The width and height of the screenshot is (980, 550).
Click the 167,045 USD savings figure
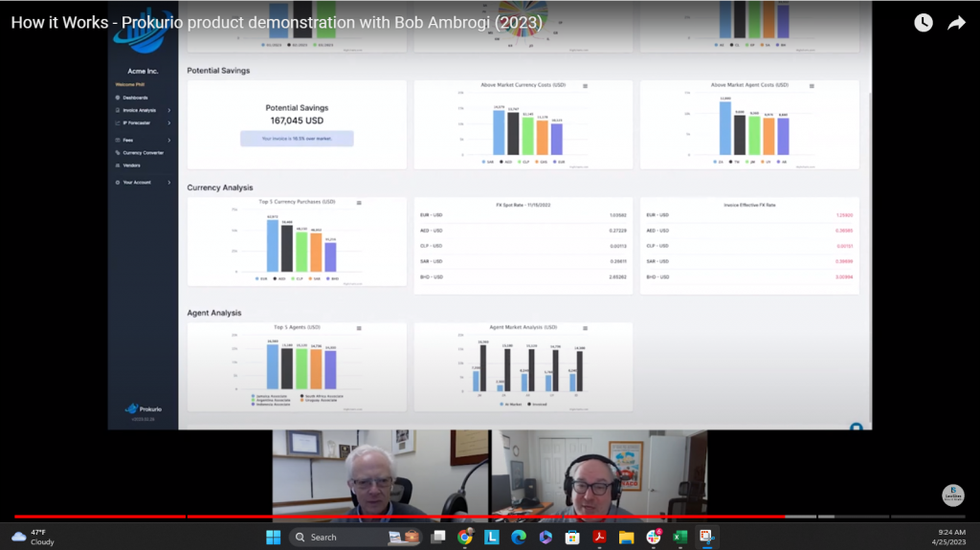(297, 121)
